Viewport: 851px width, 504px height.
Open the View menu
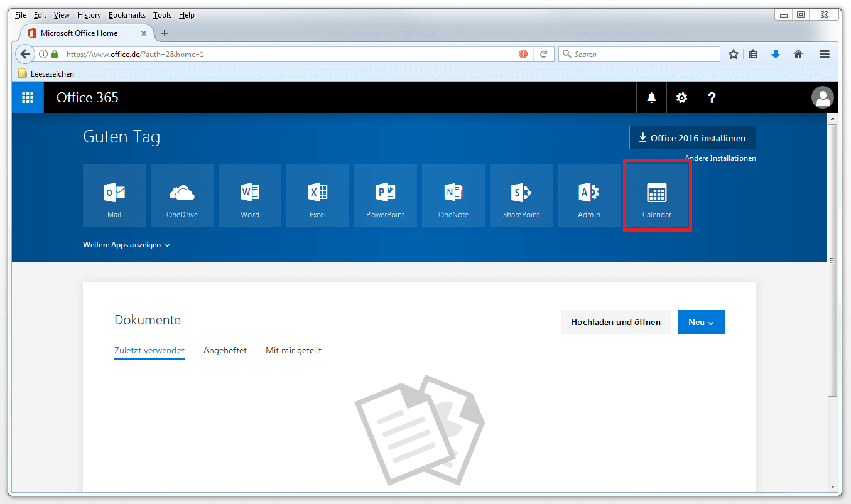62,15
